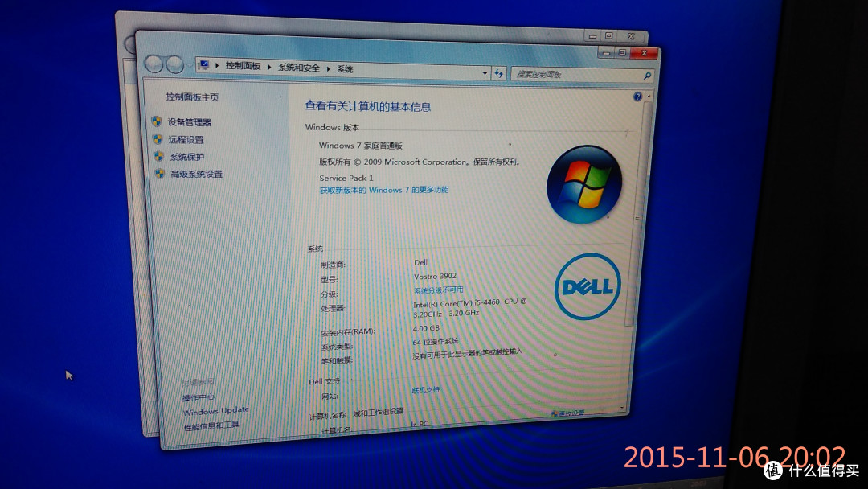Click scrollbar down arrow at bottom
The height and width of the screenshot is (489, 868).
pos(623,408)
